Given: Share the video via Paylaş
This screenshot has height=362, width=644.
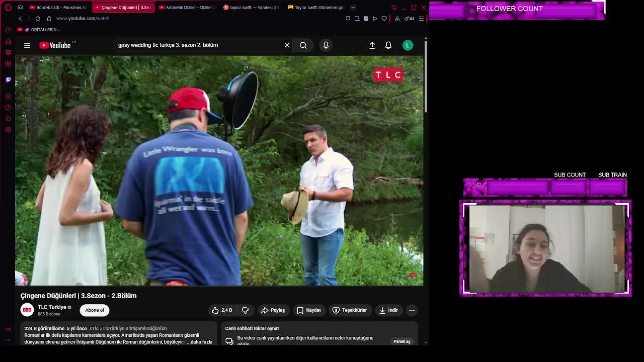Looking at the screenshot, I should [273, 310].
